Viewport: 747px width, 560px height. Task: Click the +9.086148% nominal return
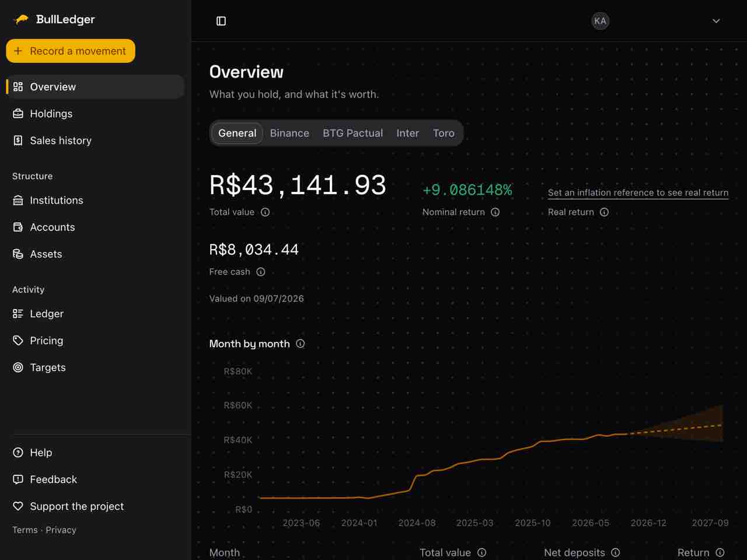coord(467,190)
